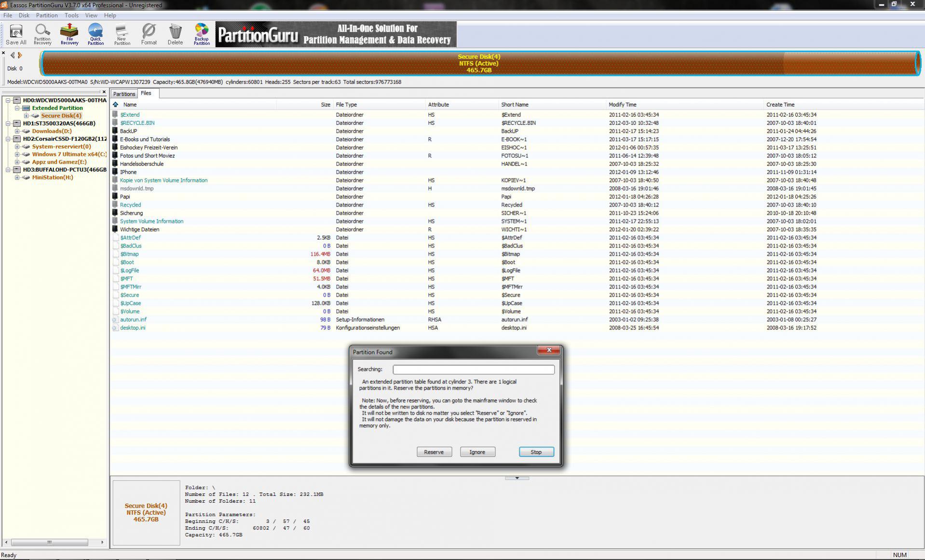The image size is (925, 560).
Task: Click Ignore in Partition Found dialog
Action: 477,452
